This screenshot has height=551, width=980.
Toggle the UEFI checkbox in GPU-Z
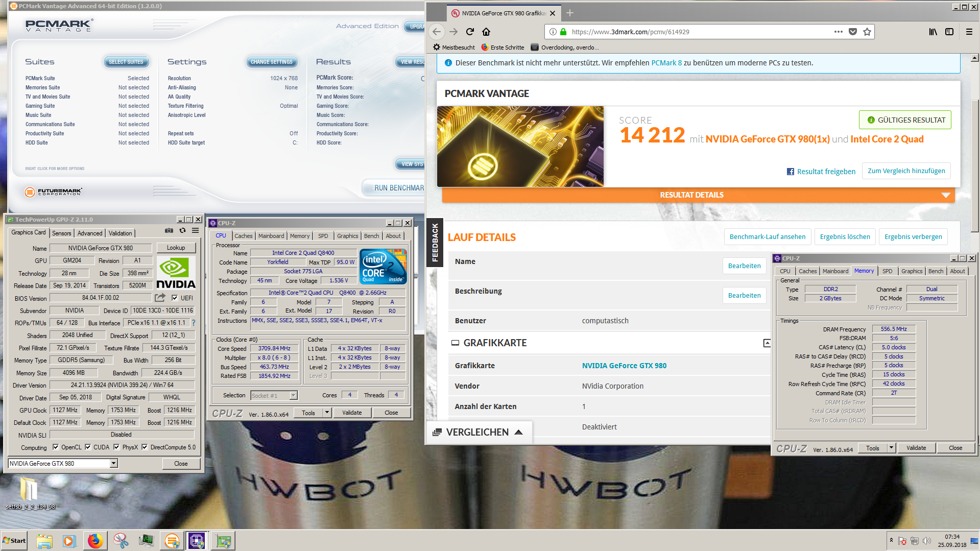pos(175,298)
